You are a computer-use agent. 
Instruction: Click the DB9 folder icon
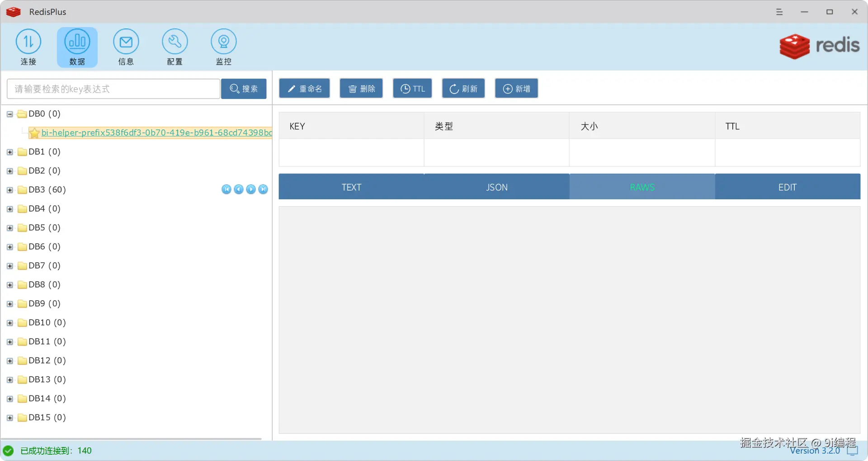(22, 304)
